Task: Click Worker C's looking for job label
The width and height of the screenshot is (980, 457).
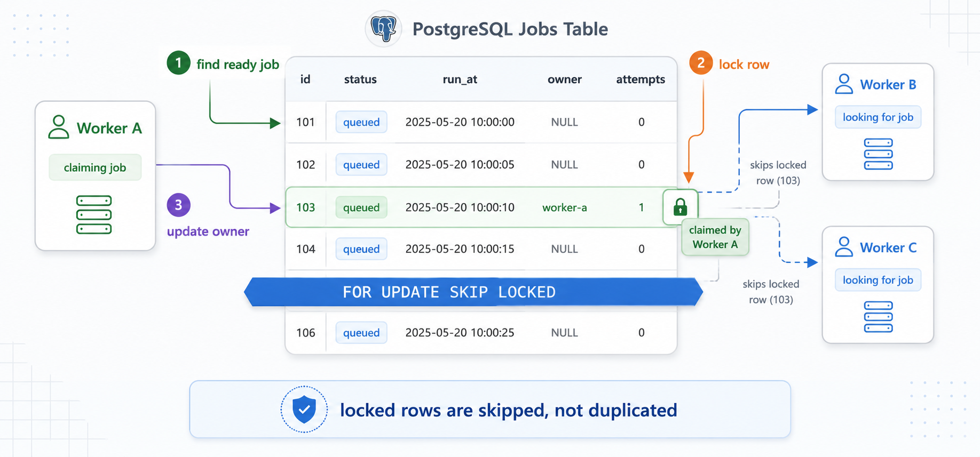Action: 878,280
